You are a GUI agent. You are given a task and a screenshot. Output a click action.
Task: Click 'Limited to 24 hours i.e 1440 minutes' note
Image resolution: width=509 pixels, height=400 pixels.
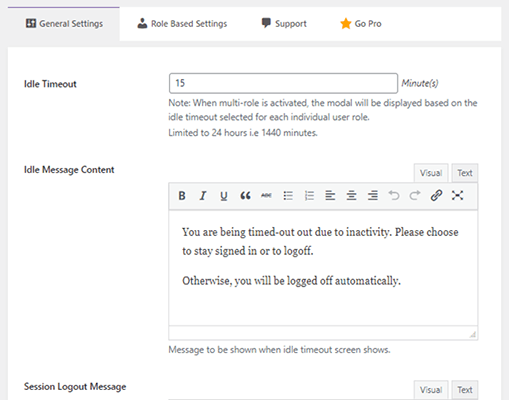243,133
